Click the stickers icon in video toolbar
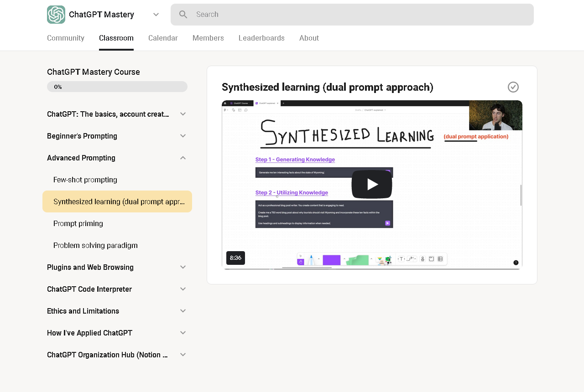584x392 pixels. [384, 260]
